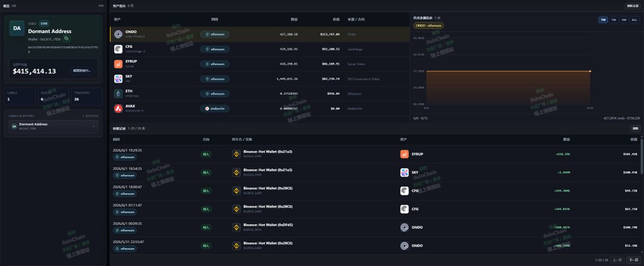Screen dimensions: 644x266
Task: Click ethereum tag under 2026/6/1 19:29:35
Action: pos(125,157)
